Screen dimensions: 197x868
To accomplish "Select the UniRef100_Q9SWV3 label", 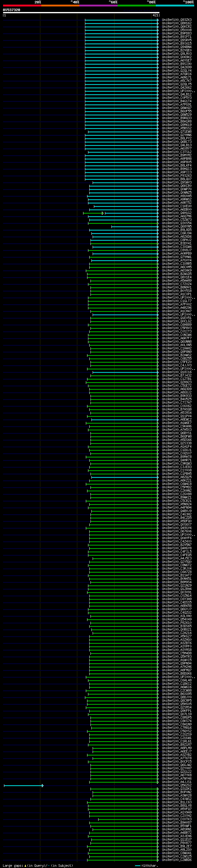I will coord(177,183).
